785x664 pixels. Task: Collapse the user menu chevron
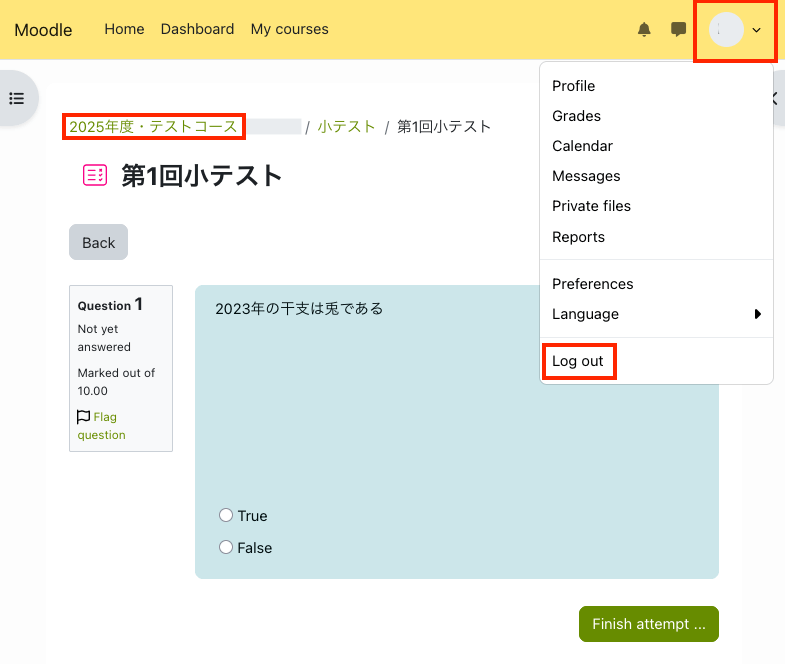click(757, 30)
